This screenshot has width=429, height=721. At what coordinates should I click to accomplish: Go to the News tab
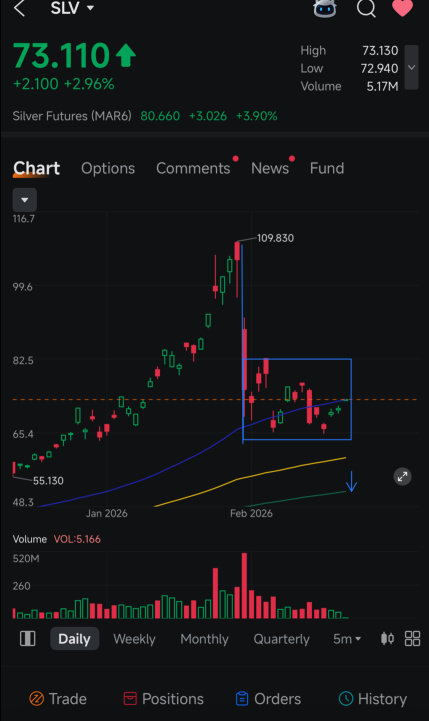coord(270,168)
